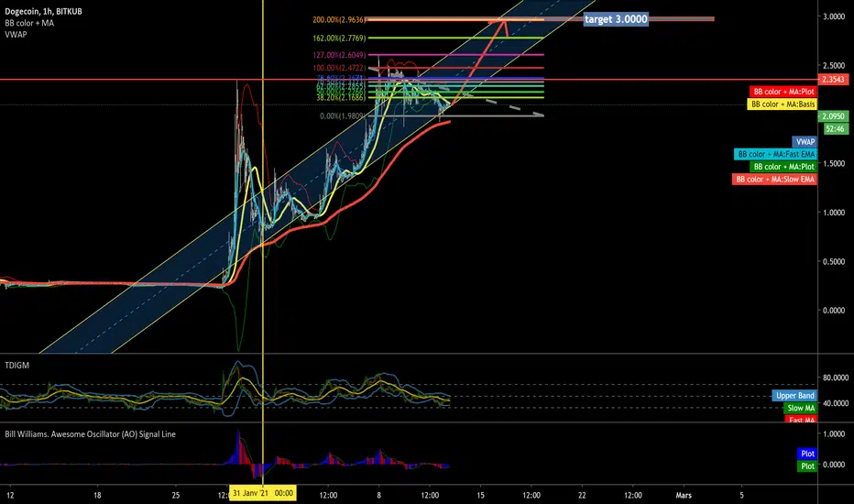Click the yellow 'BB color + MA:Basis' label
This screenshot has width=854, height=504.
pyautogui.click(x=783, y=104)
